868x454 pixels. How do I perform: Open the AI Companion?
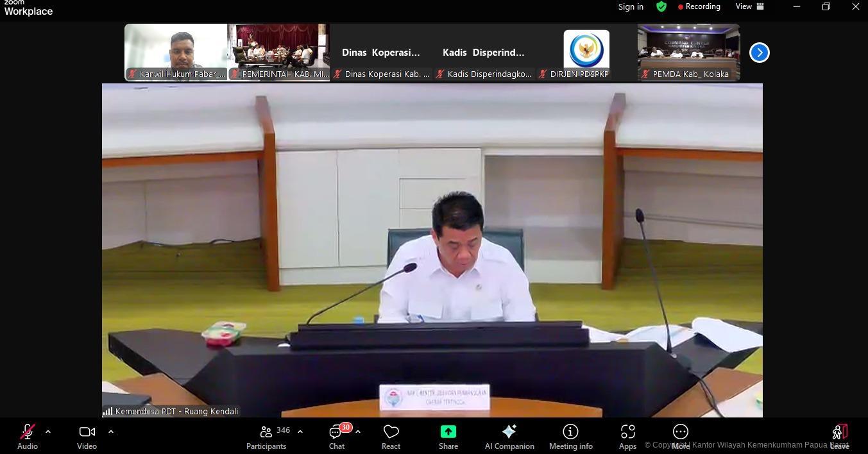click(509, 436)
